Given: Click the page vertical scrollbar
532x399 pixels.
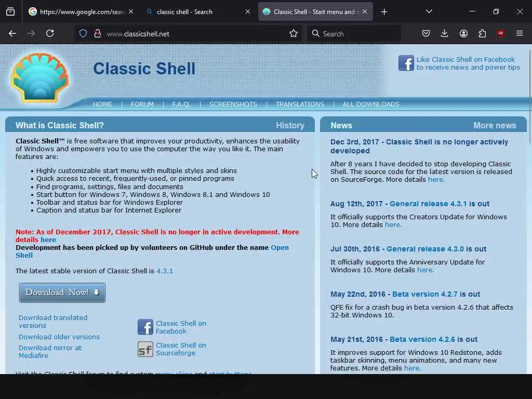Looking at the screenshot, I should pyautogui.click(x=529, y=97).
